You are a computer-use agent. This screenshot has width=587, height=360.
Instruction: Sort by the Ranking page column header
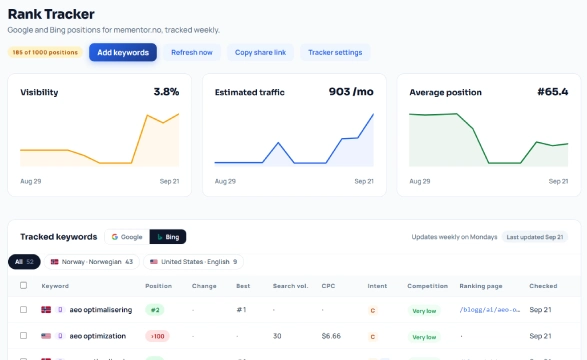tap(481, 286)
